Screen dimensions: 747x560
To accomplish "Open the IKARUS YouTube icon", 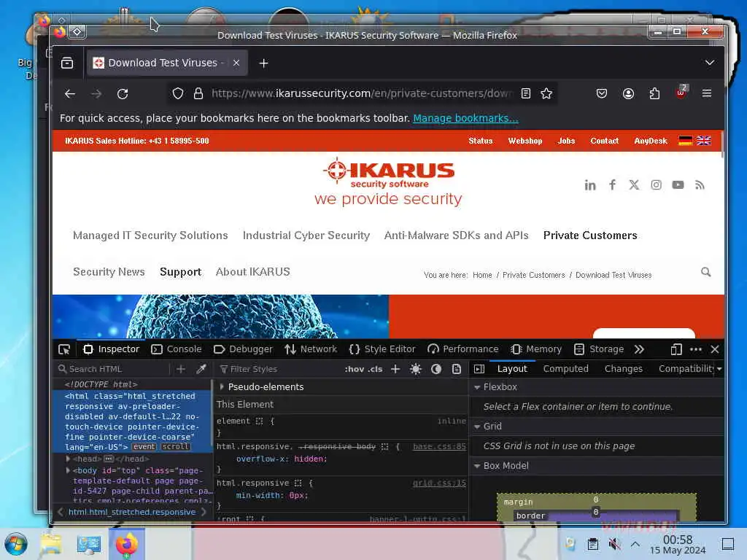I will 678,184.
